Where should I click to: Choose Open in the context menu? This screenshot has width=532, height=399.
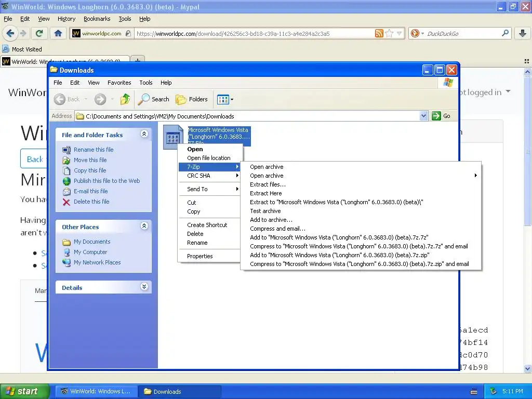click(x=209, y=149)
